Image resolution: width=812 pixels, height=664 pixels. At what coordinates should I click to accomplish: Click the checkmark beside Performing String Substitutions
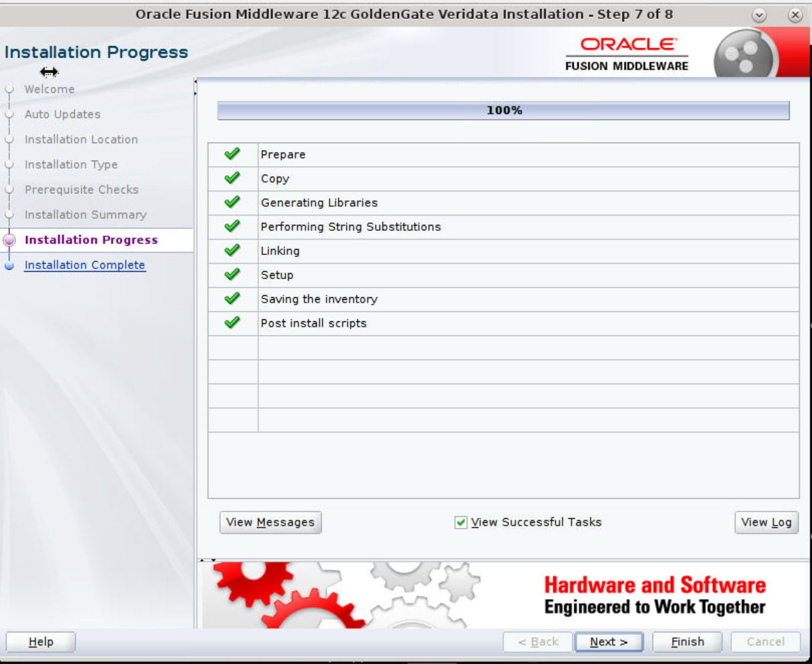232,226
